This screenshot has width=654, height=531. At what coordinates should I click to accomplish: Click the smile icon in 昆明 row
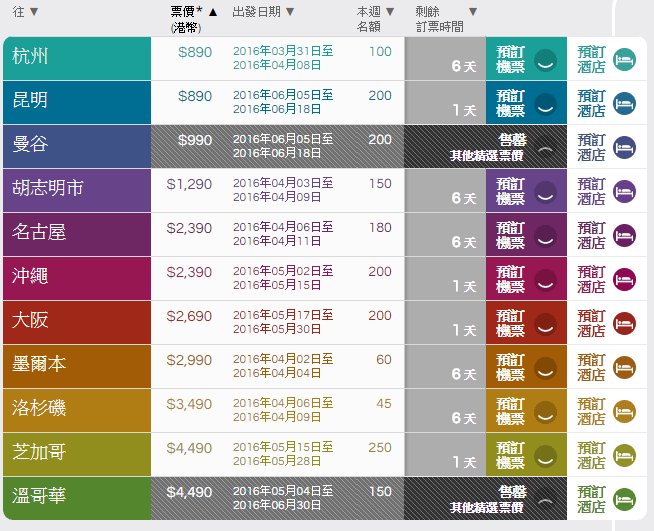(545, 103)
